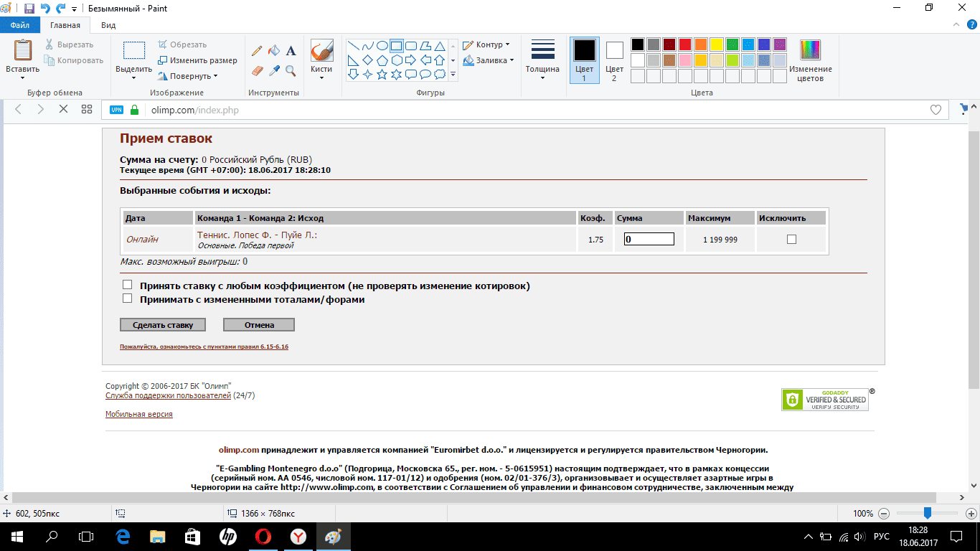
Task: Open the Файл menu
Action: (20, 25)
